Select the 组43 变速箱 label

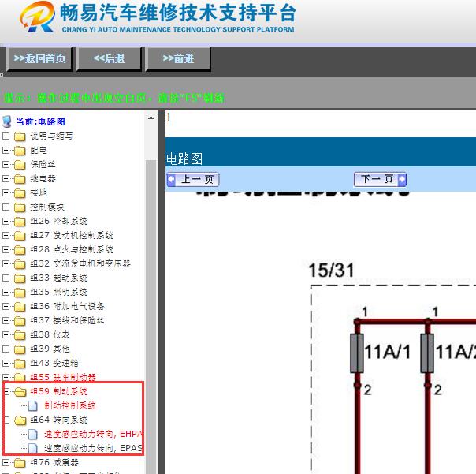[x=54, y=363]
